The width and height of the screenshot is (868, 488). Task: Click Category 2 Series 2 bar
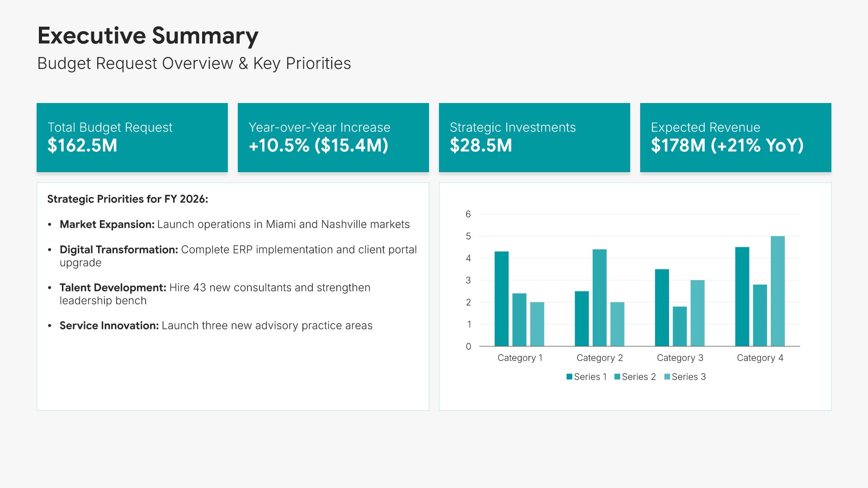click(599, 298)
